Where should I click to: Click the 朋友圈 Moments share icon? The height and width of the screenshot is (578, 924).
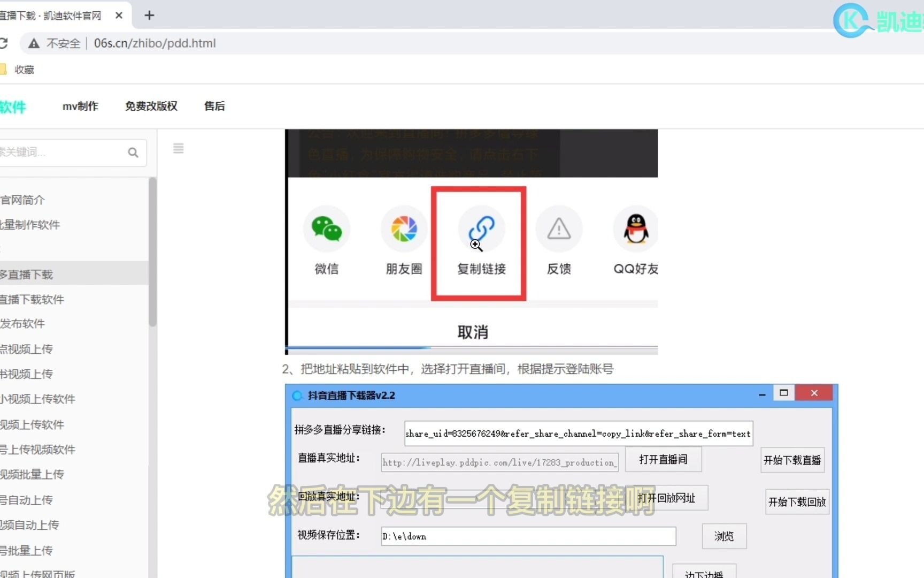click(x=404, y=229)
